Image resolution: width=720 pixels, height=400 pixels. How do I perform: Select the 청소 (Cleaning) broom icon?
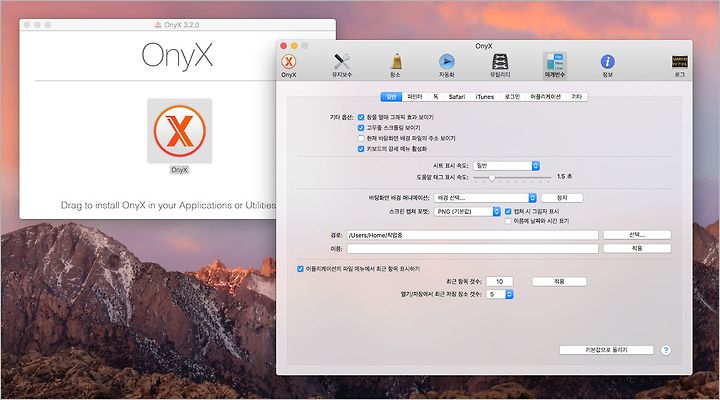(x=395, y=66)
